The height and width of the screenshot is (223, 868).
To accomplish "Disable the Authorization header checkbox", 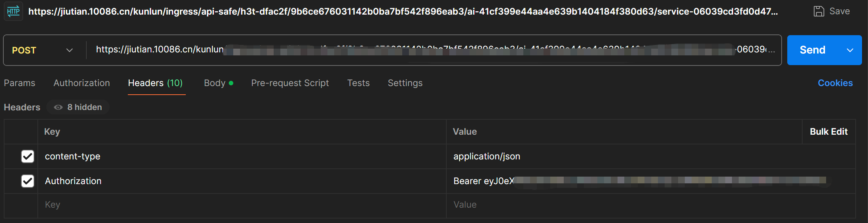I will point(27,181).
